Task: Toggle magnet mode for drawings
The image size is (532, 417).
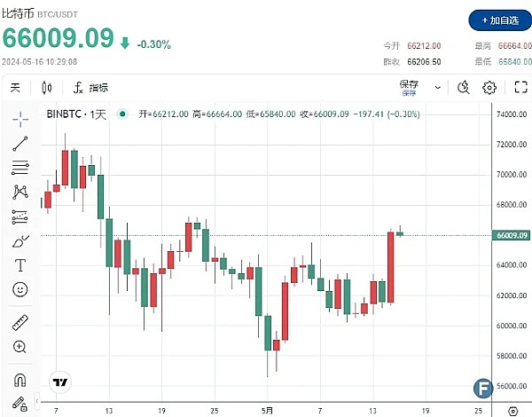Action: 20,380
